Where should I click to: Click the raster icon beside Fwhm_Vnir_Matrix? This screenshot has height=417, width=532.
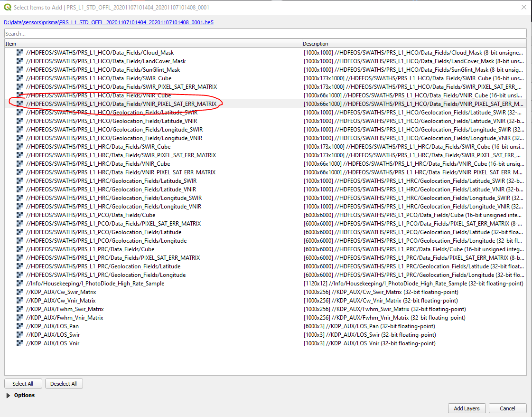pyautogui.click(x=19, y=317)
